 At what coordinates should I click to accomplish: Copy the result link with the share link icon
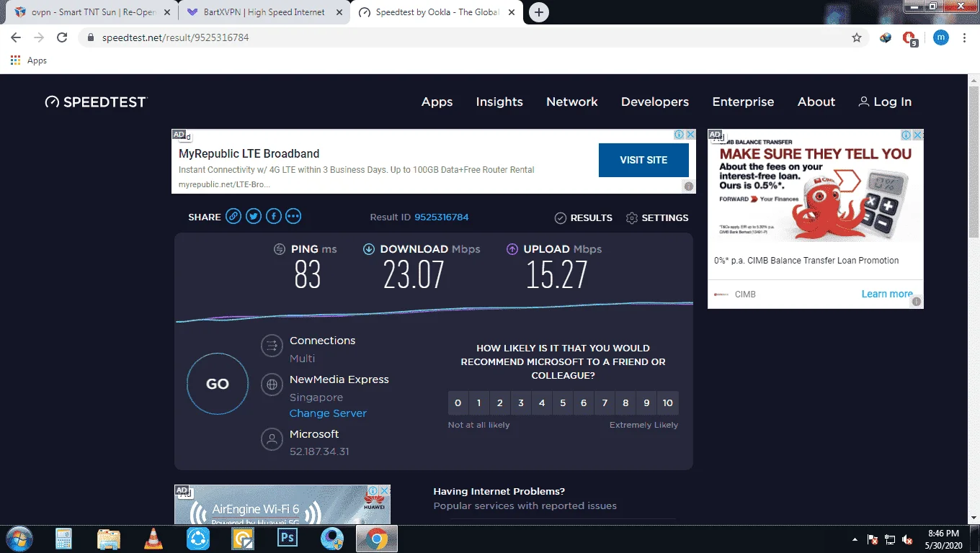coord(233,217)
